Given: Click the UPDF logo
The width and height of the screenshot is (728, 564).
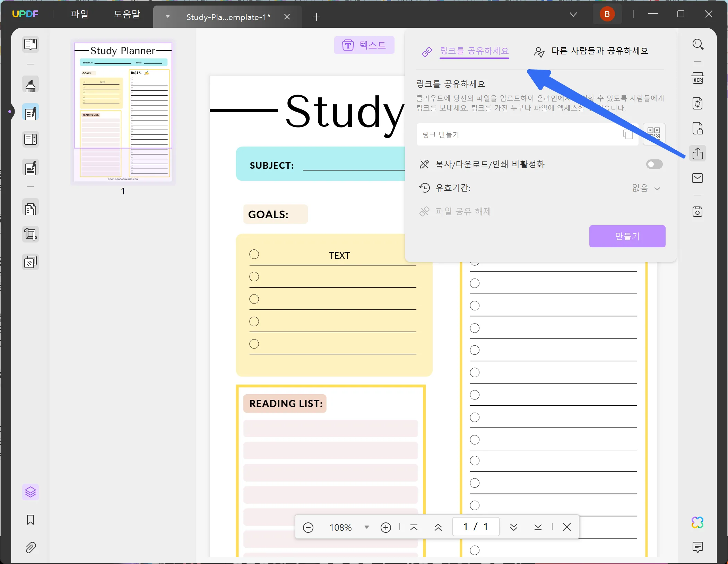Looking at the screenshot, I should point(25,14).
